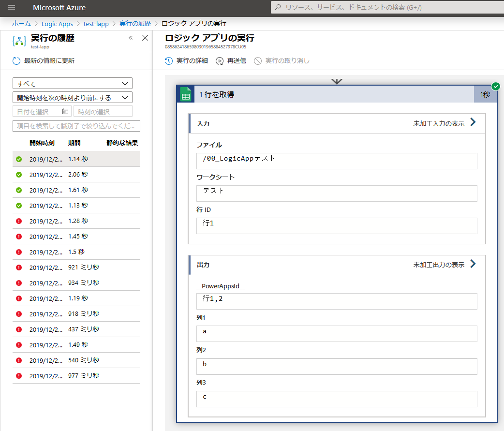
Task: Click the refresh icon beside 最新の情報に更新
Action: click(x=16, y=61)
